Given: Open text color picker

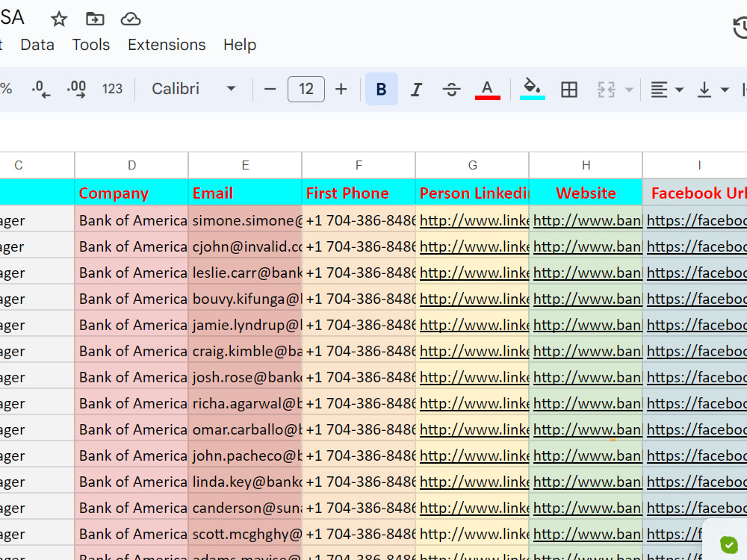Looking at the screenshot, I should point(487,89).
